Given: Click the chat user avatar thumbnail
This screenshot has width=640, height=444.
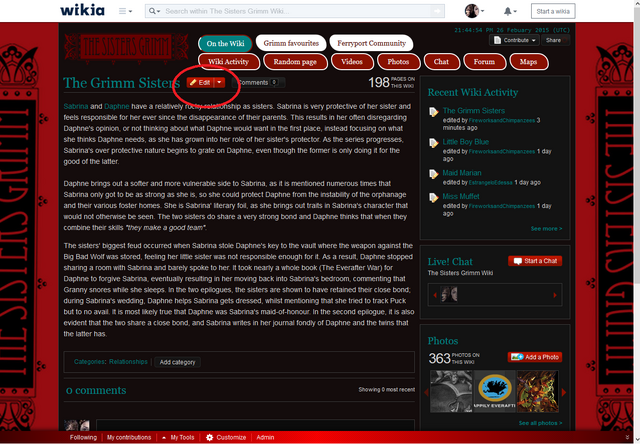Looking at the screenshot, I should click(449, 294).
